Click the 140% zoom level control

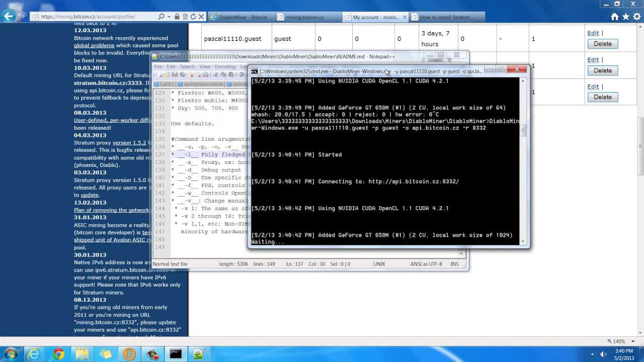click(x=617, y=341)
